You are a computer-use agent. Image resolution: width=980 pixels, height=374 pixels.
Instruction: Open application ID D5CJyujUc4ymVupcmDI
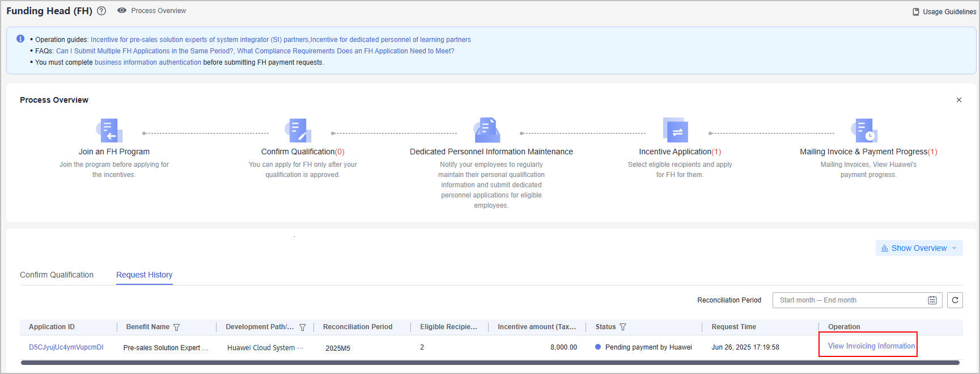coord(66,347)
